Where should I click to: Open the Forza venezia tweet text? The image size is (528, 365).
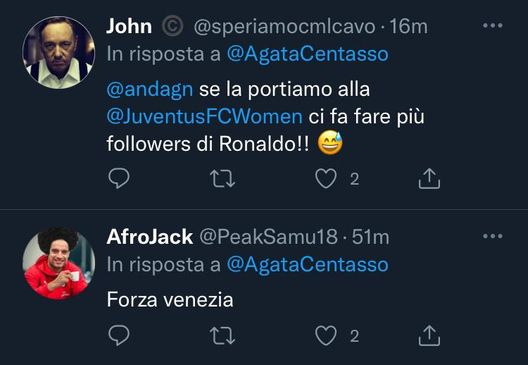pos(170,299)
